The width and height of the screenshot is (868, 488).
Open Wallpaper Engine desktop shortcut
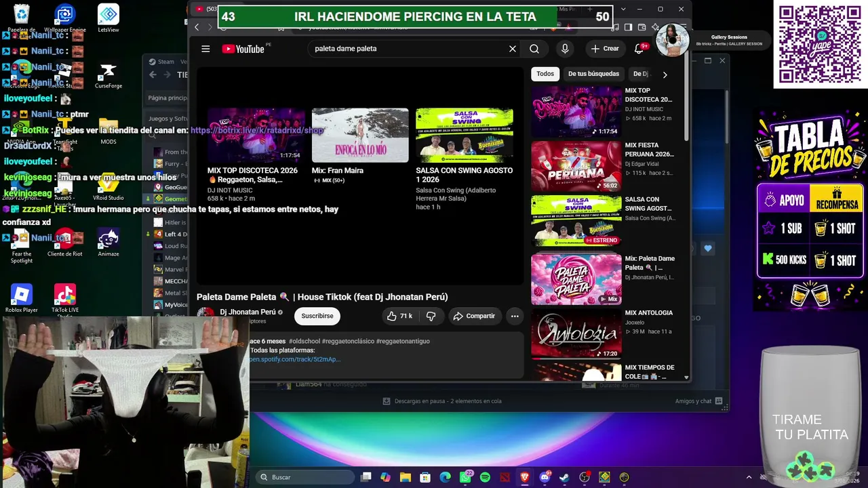pyautogui.click(x=65, y=18)
